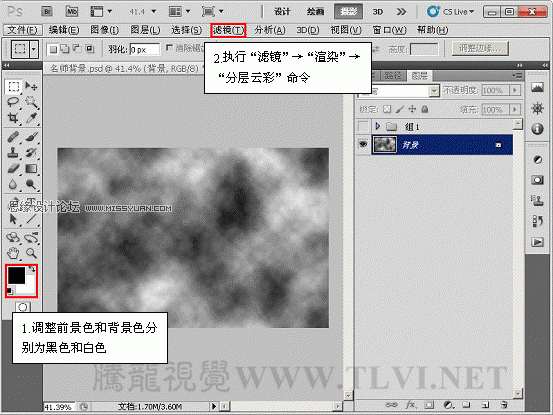
Task: Select the Dodge tool
Action: coord(31,184)
